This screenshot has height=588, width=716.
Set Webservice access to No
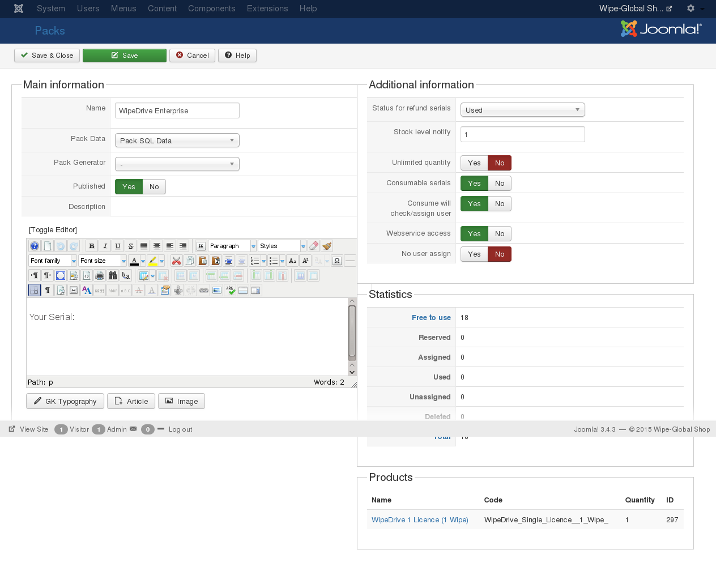(x=500, y=234)
